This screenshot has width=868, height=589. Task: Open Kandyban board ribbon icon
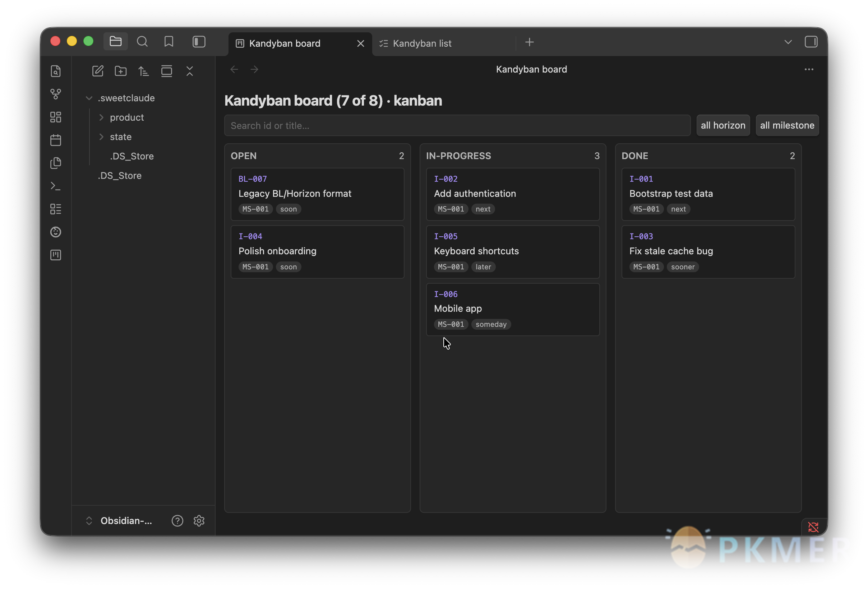click(56, 255)
